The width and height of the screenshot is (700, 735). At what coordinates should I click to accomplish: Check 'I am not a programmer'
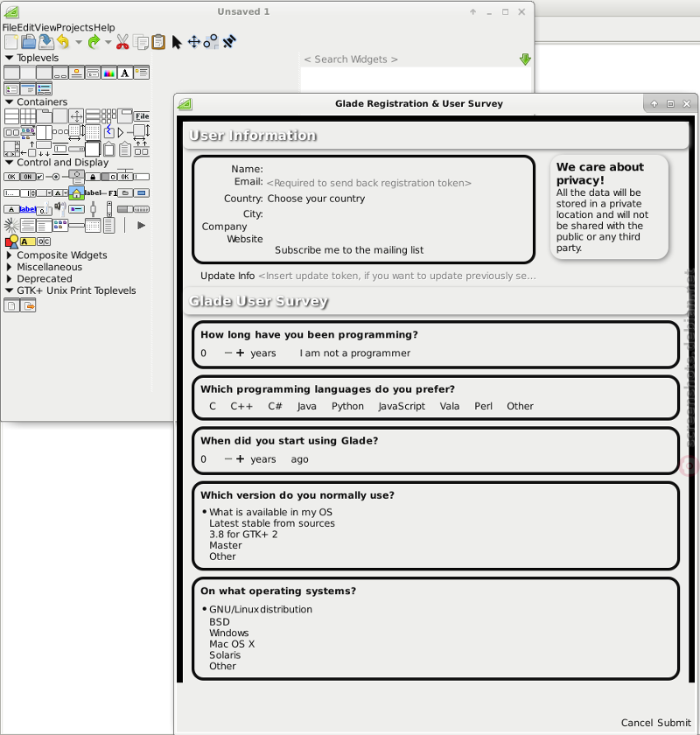[355, 353]
